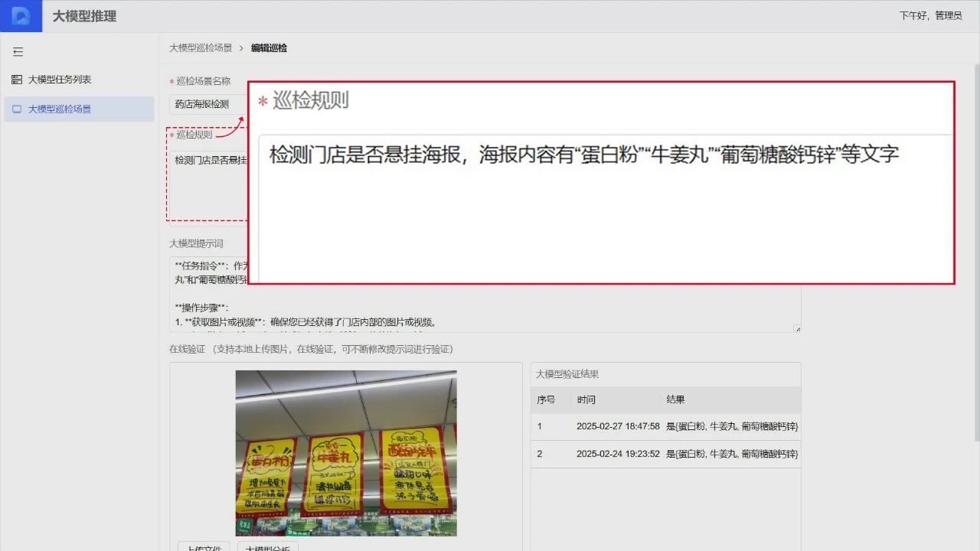Image resolution: width=980 pixels, height=551 pixels.
Task: Click the 巡检场景名称 input with 药店海报检测
Action: [207, 104]
